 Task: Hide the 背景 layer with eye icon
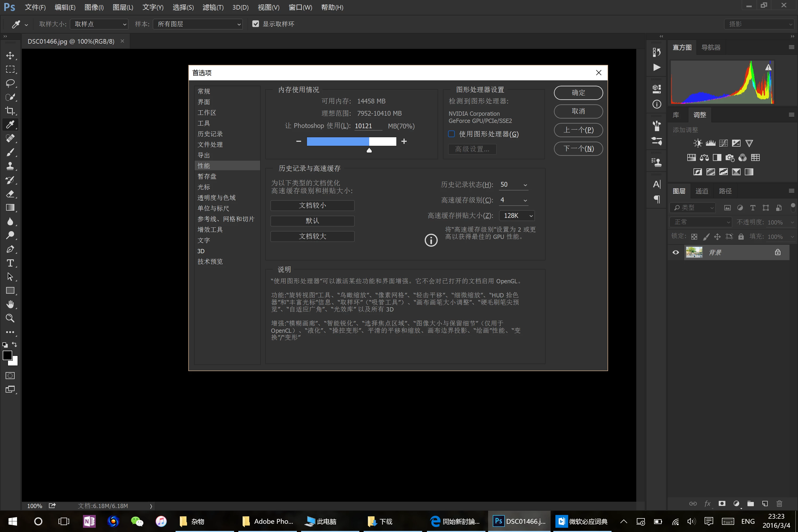676,252
